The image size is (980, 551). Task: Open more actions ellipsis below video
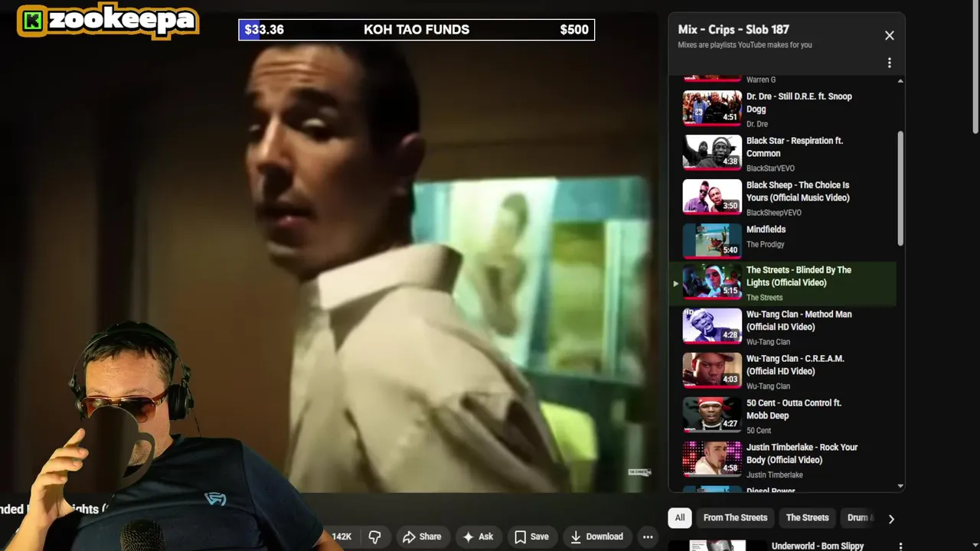(x=648, y=536)
